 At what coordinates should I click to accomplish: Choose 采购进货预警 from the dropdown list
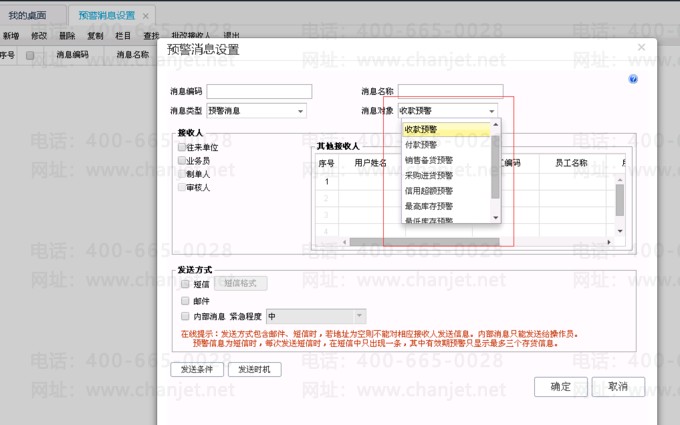click(x=447, y=175)
